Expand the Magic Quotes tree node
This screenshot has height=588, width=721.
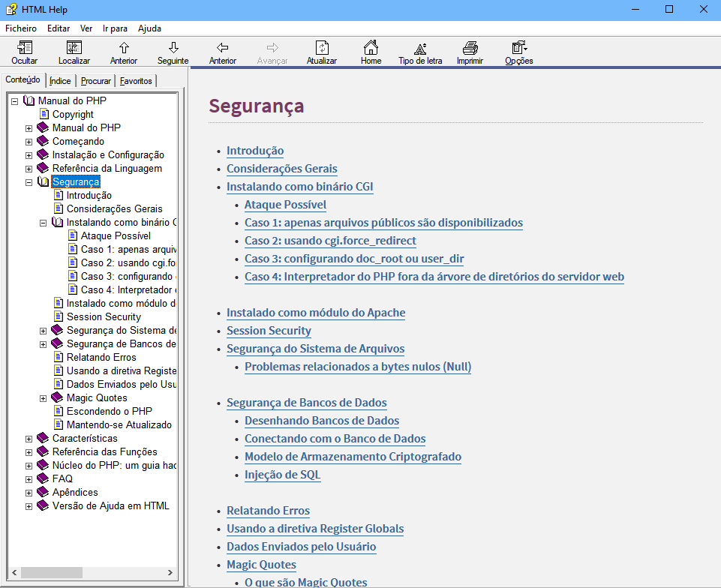(x=43, y=398)
